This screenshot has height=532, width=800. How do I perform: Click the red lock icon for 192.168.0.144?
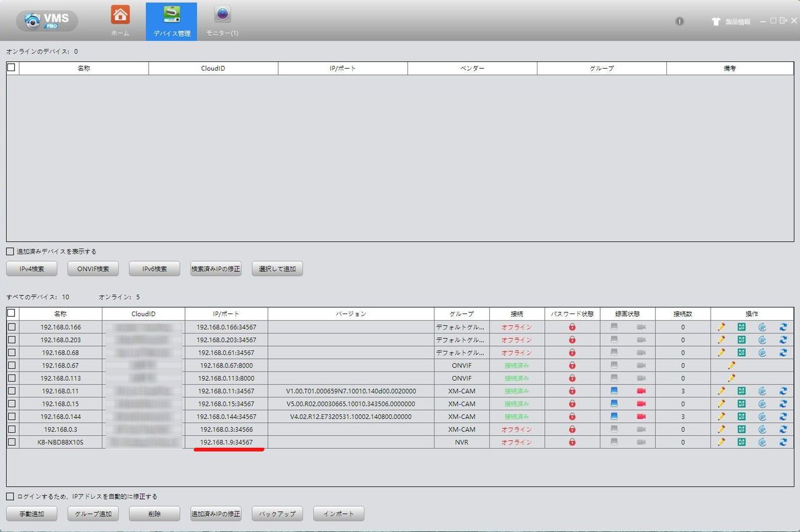572,416
